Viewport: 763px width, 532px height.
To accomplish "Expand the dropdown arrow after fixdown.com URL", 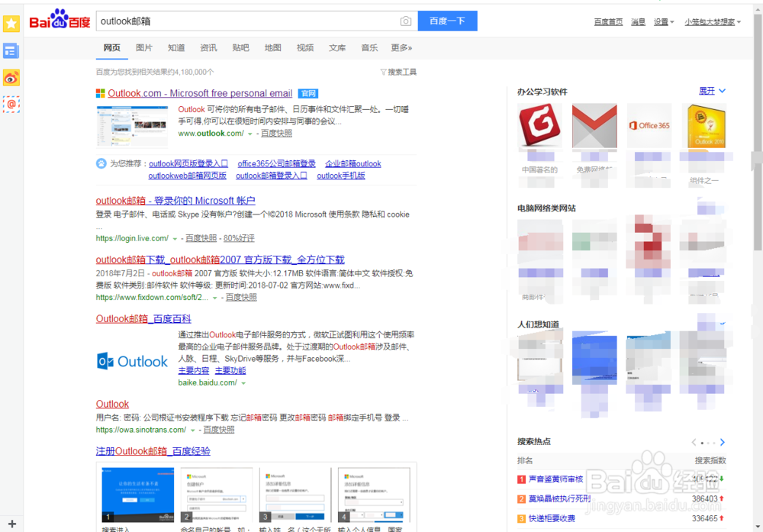I will pos(214,298).
